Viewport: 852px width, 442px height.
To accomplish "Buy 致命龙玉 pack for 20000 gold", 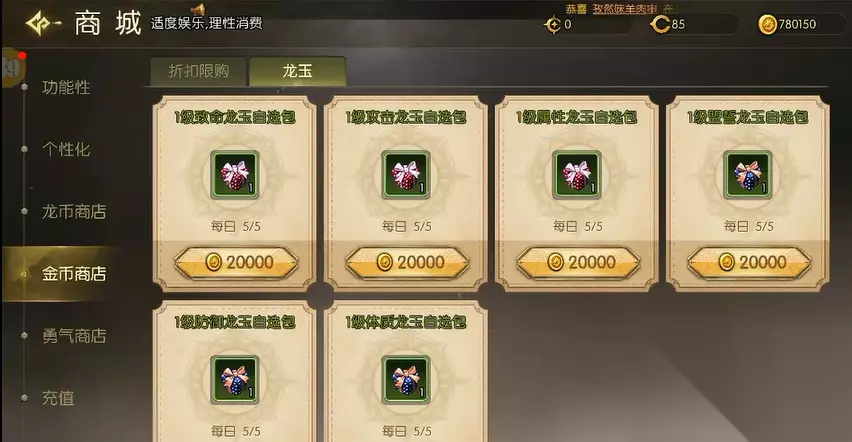I will (236, 263).
